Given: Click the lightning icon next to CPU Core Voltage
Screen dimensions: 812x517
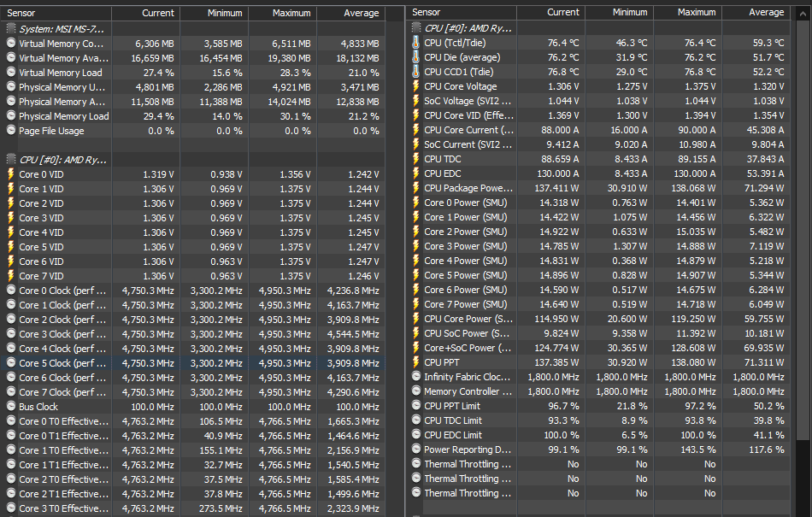Looking at the screenshot, I should tap(416, 87).
